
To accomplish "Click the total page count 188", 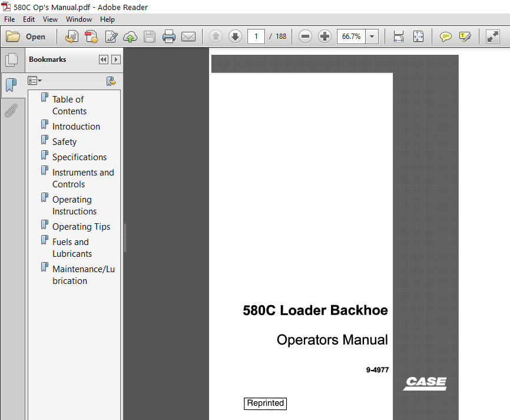I will click(x=281, y=37).
